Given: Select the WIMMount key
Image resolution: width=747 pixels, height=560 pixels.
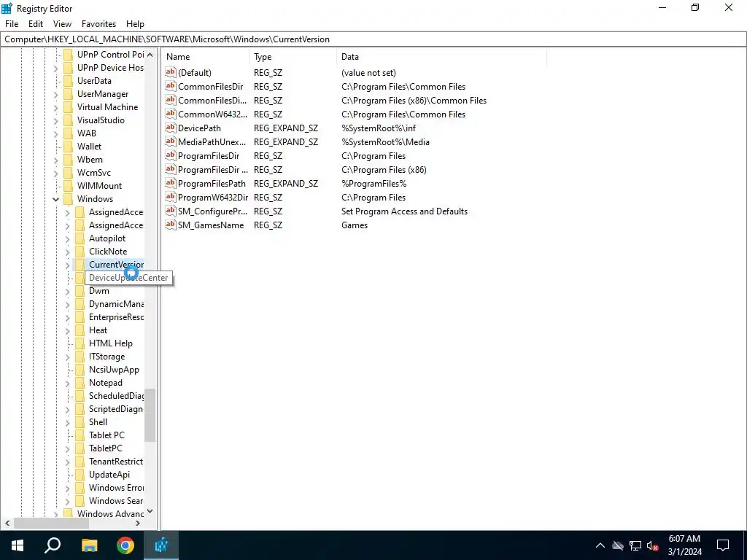Looking at the screenshot, I should pyautogui.click(x=99, y=186).
